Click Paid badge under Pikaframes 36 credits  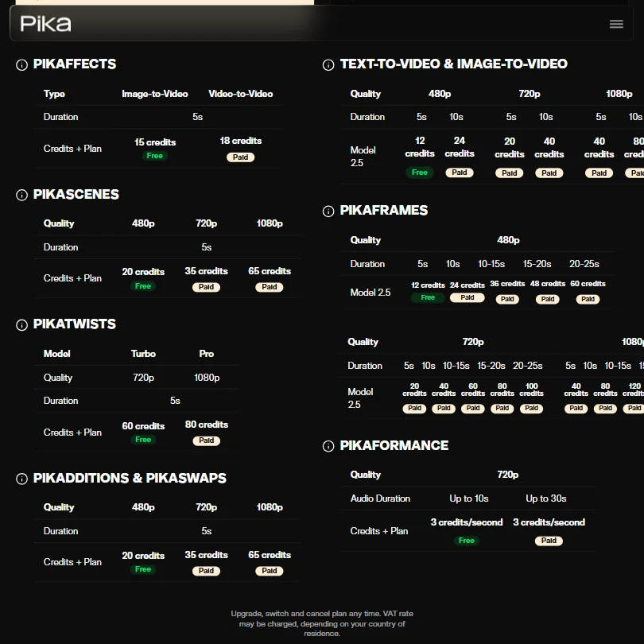(507, 299)
